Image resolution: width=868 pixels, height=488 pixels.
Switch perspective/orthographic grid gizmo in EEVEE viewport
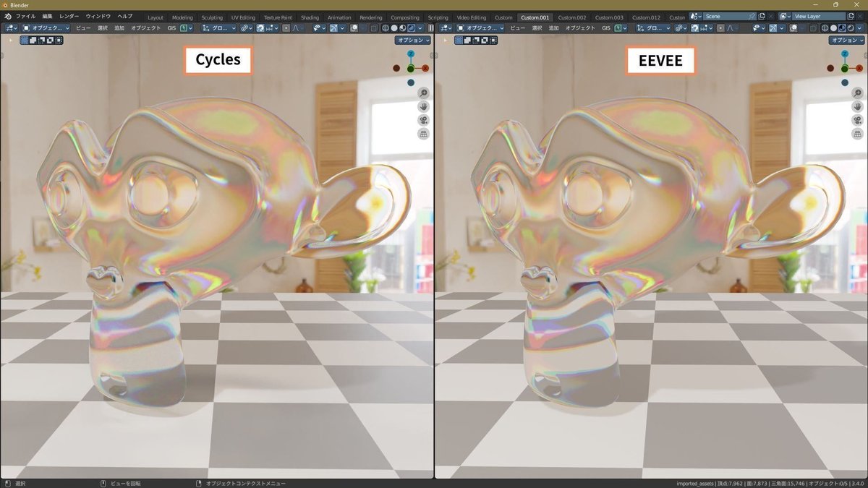(857, 134)
